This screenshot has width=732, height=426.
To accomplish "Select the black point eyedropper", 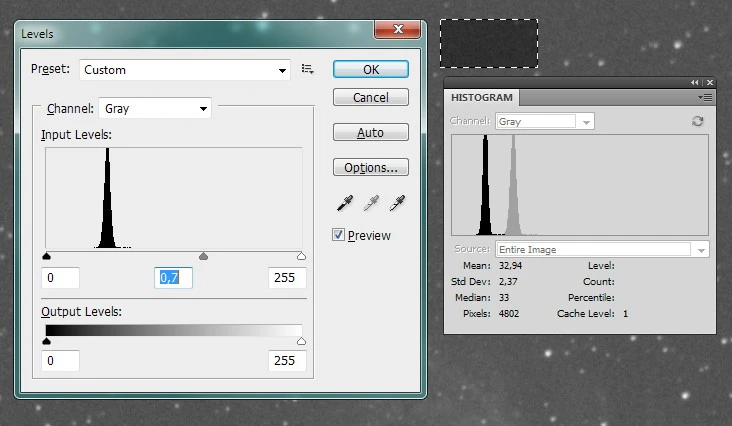I will point(345,203).
